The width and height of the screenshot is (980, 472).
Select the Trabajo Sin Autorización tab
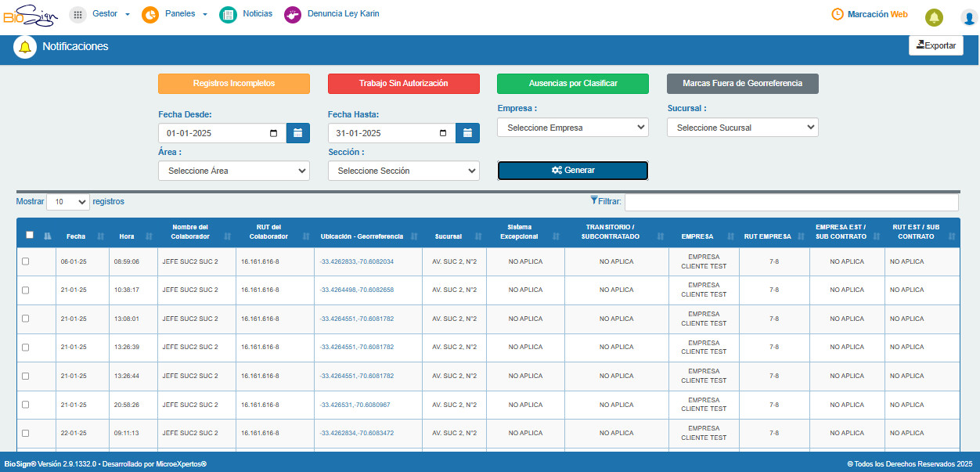pyautogui.click(x=404, y=83)
